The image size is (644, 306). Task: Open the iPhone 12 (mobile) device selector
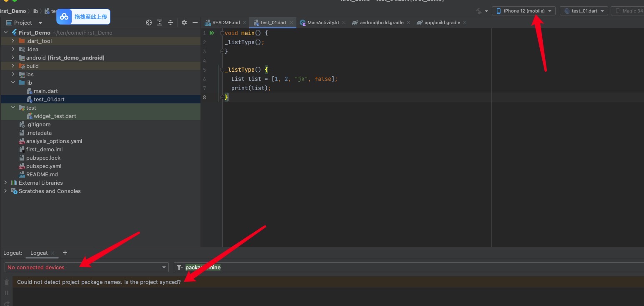click(524, 11)
